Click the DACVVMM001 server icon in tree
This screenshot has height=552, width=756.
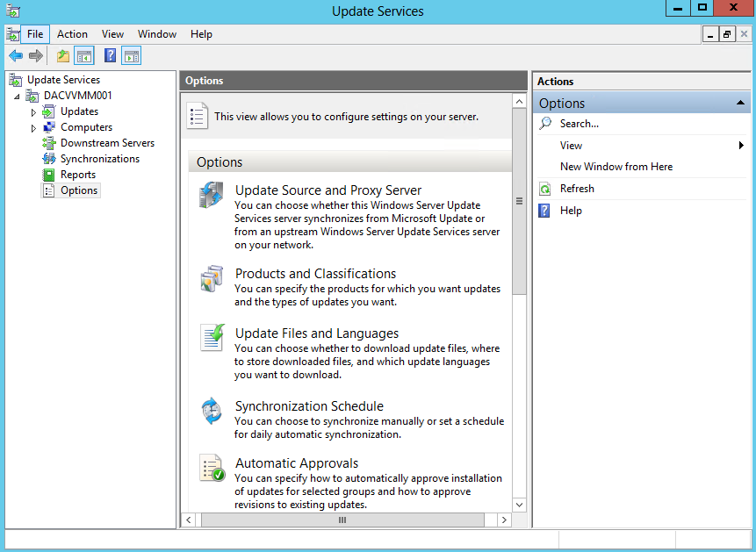click(x=32, y=96)
